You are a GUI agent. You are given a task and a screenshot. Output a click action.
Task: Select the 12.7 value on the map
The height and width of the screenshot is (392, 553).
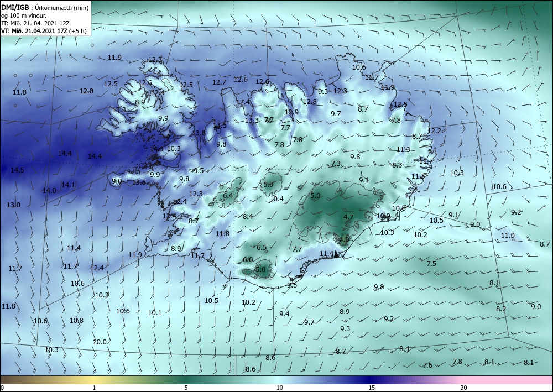tap(219, 82)
